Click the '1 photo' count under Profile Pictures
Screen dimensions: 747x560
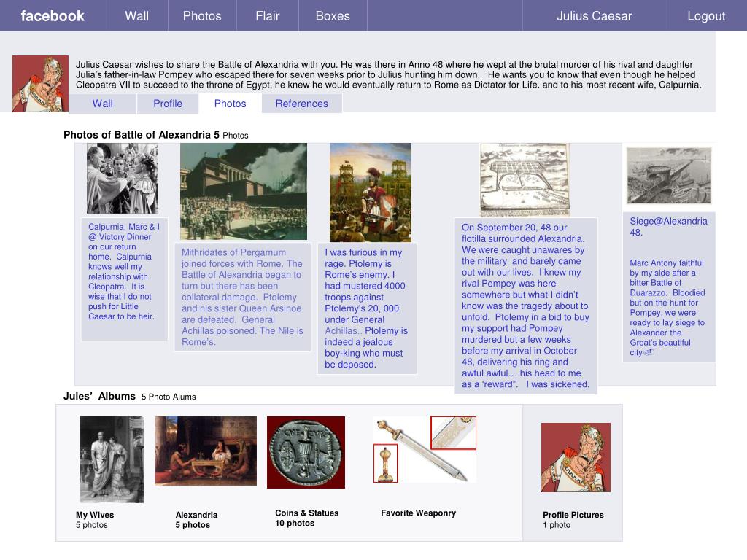[x=557, y=525]
